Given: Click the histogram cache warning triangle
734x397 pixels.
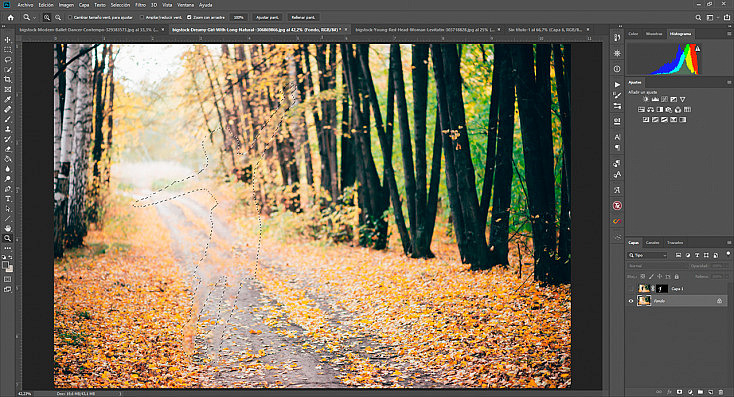Looking at the screenshot, I should pyautogui.click(x=697, y=49).
